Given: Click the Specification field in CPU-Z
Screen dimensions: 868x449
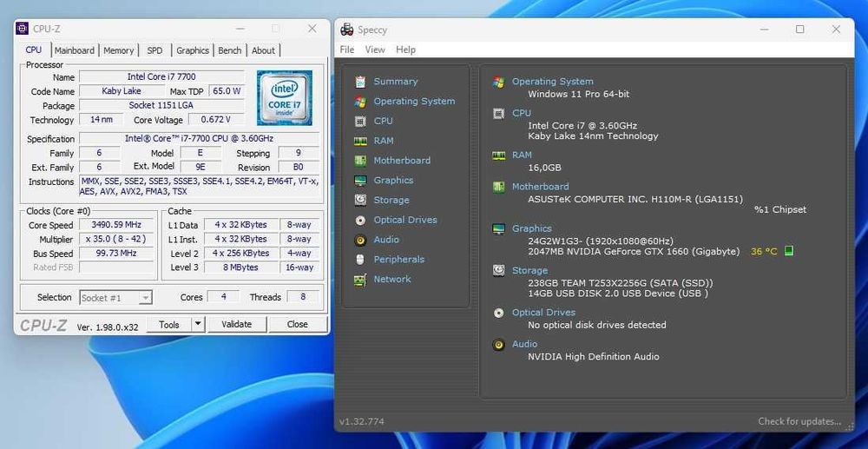Looking at the screenshot, I should coord(199,138).
